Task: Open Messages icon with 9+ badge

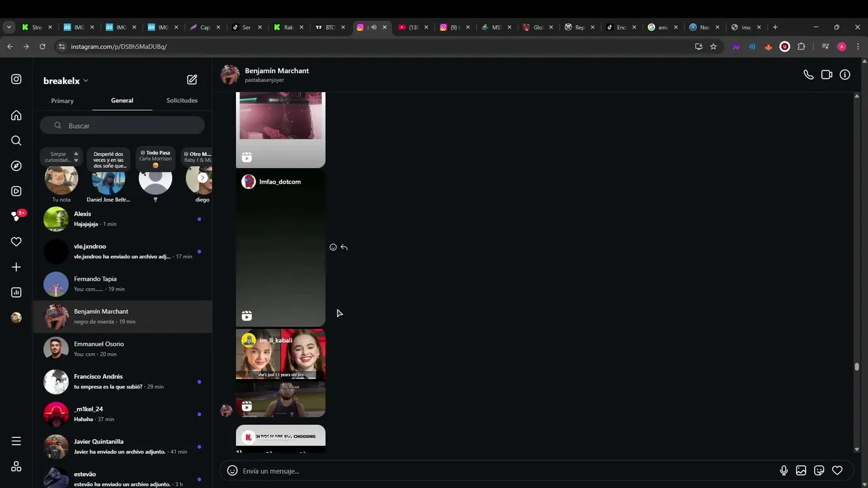Action: coord(17,216)
